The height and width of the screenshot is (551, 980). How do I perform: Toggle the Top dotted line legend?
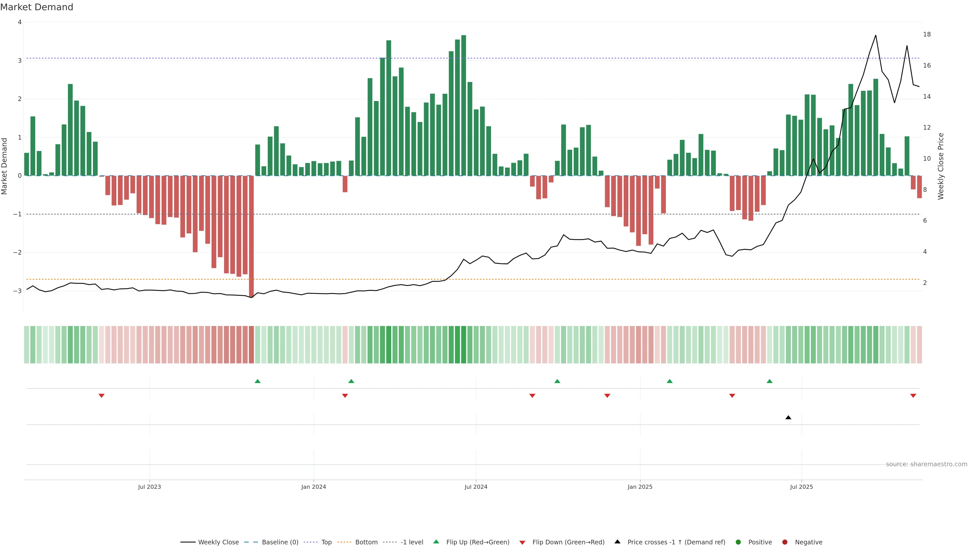click(x=326, y=542)
